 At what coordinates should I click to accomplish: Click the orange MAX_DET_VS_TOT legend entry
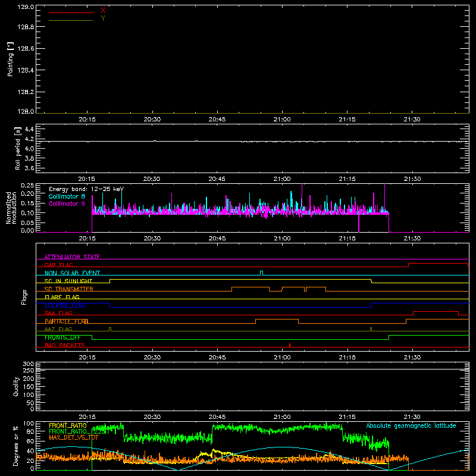(74, 437)
